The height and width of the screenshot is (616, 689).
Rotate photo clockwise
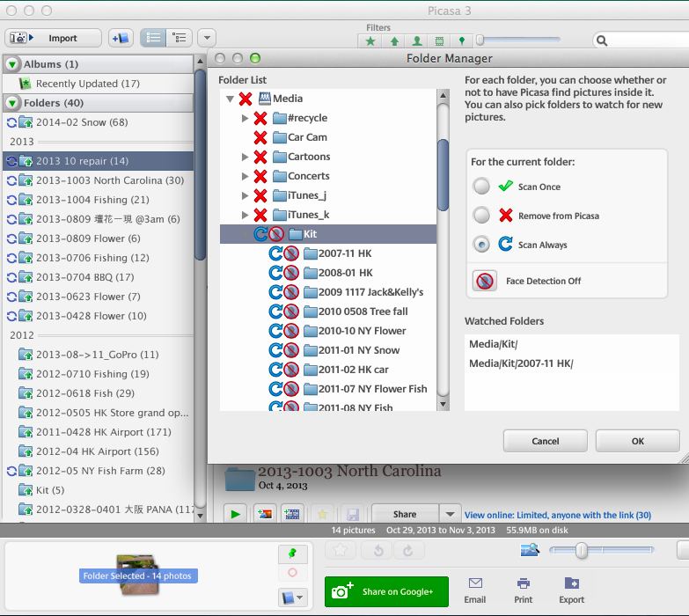tap(408, 551)
